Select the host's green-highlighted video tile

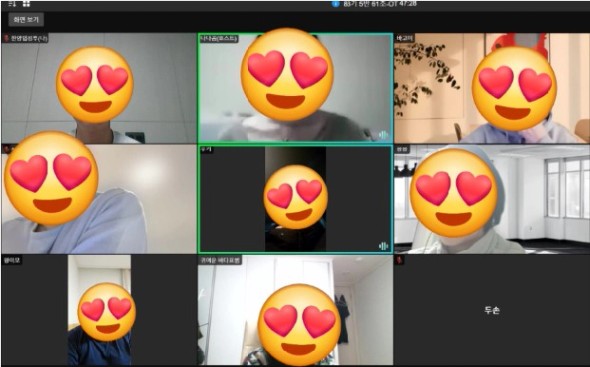coord(295,88)
